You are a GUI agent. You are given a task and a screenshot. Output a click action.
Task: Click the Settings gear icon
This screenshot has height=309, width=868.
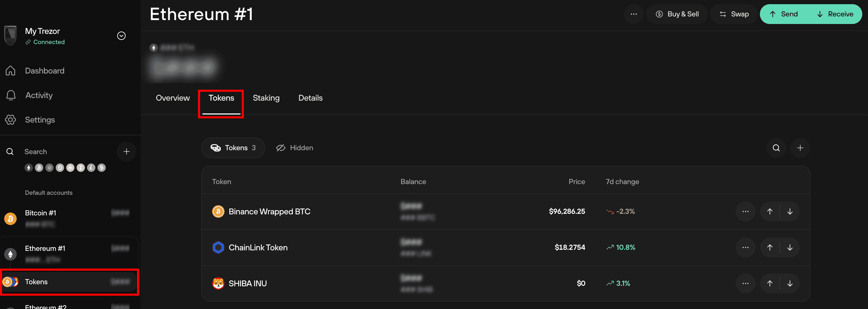click(x=10, y=120)
